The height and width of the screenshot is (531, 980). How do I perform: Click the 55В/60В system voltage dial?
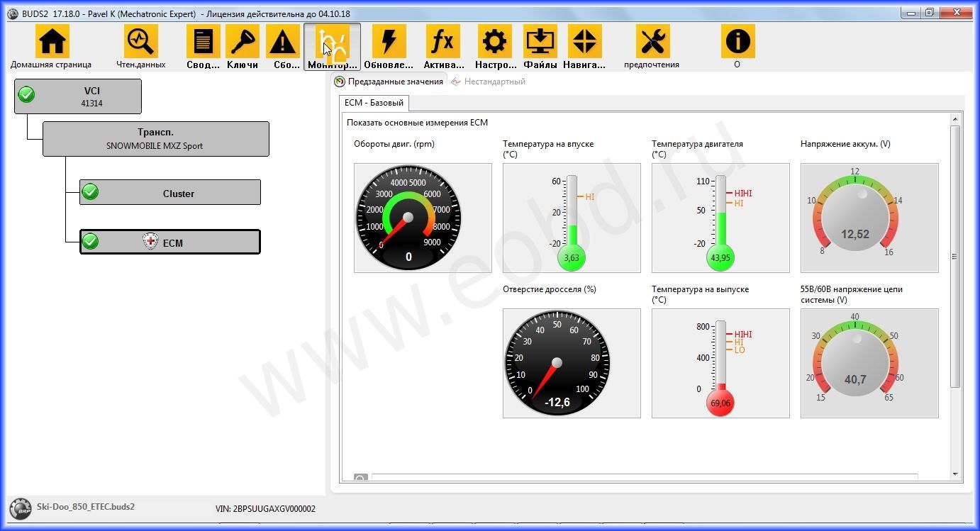(869, 363)
